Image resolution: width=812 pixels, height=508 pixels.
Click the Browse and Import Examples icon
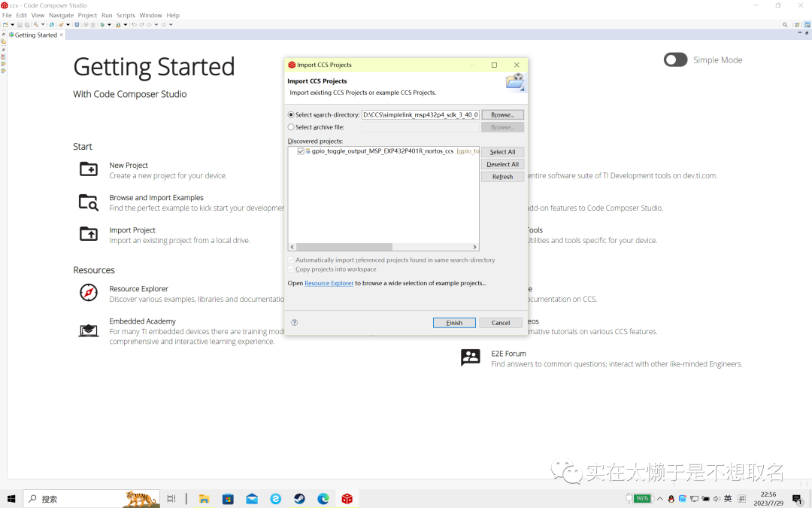click(89, 202)
